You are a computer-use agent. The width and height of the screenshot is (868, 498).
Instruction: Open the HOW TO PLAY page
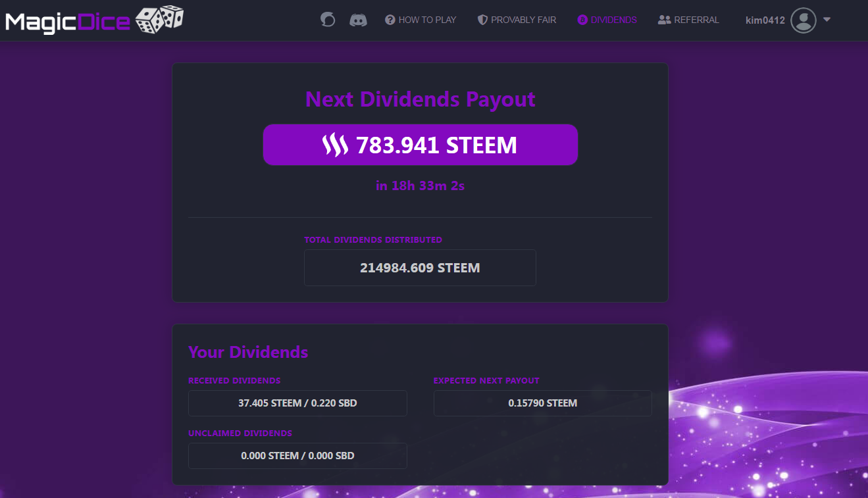coord(427,20)
